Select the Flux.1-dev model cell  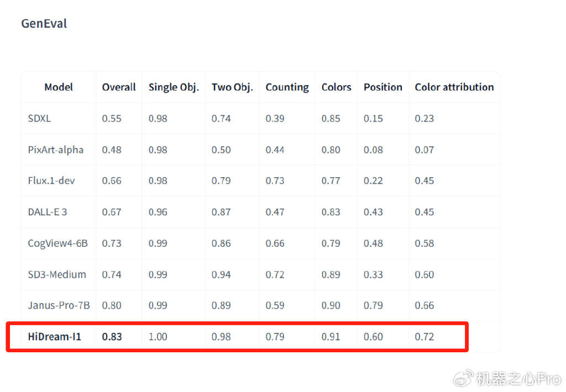(51, 181)
